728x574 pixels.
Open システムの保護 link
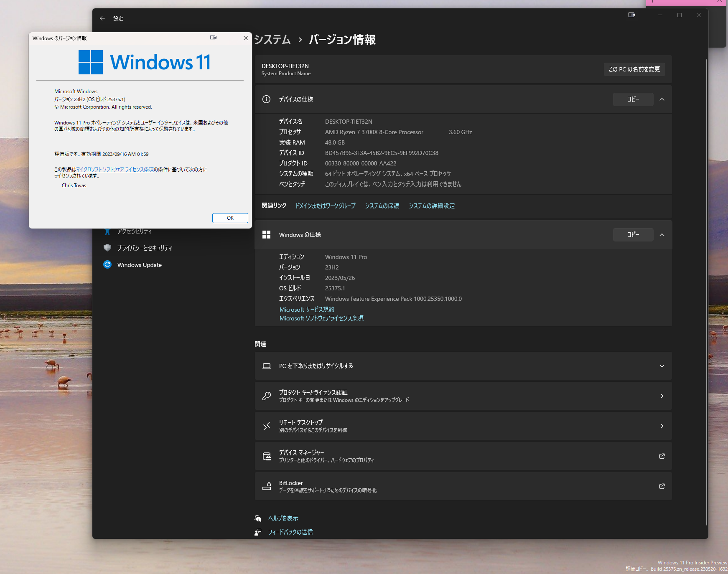coord(382,206)
